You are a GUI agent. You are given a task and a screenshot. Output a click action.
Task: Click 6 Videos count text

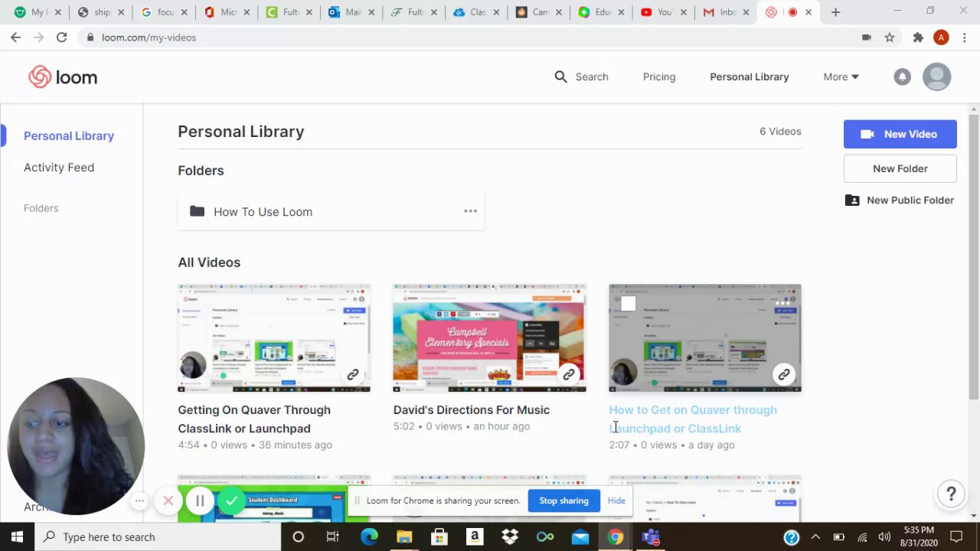(x=780, y=131)
